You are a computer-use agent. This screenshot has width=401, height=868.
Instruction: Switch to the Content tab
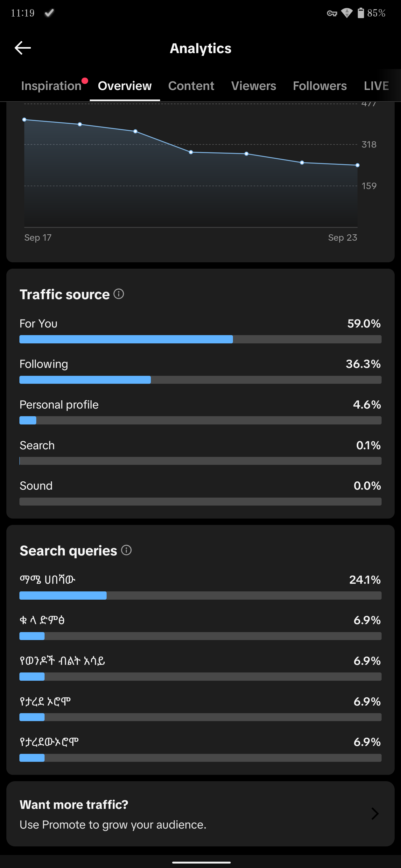point(191,86)
